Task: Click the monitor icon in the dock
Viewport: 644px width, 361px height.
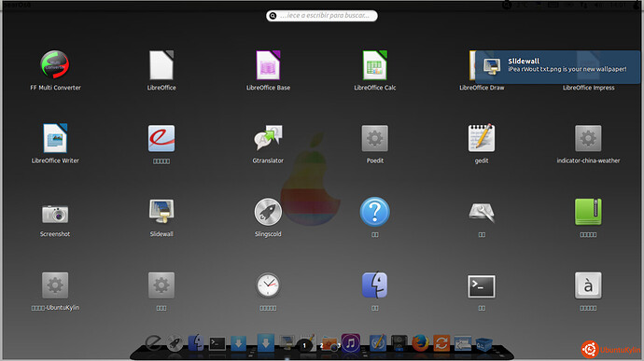Action: 287,342
